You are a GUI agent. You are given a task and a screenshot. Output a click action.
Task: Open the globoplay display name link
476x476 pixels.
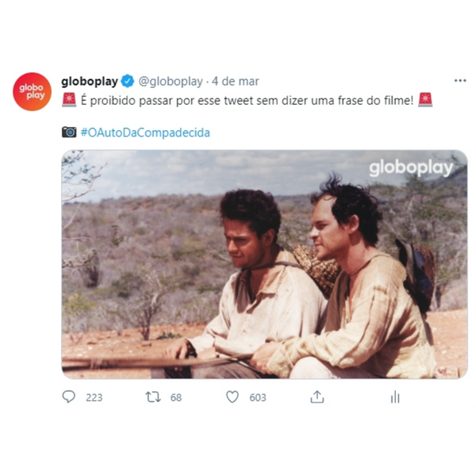pos(90,82)
